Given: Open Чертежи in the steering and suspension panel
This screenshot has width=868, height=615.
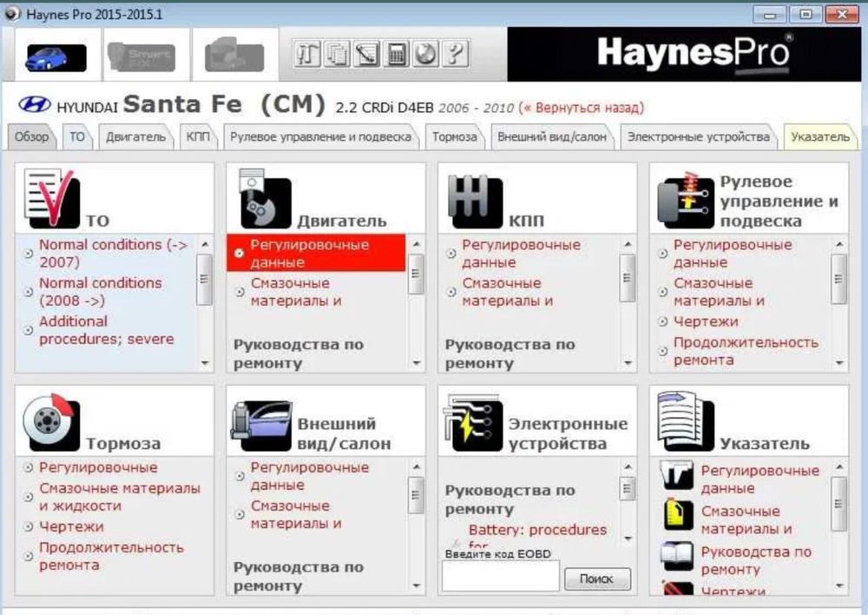Looking at the screenshot, I should point(705,321).
